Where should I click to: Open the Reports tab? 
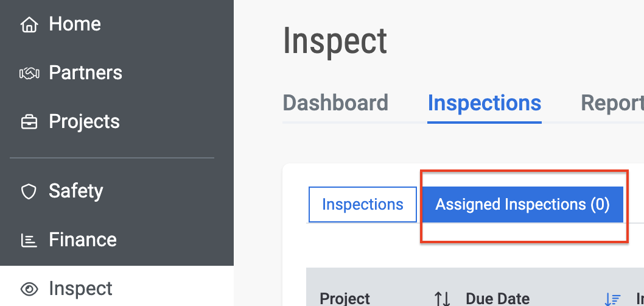coord(612,104)
